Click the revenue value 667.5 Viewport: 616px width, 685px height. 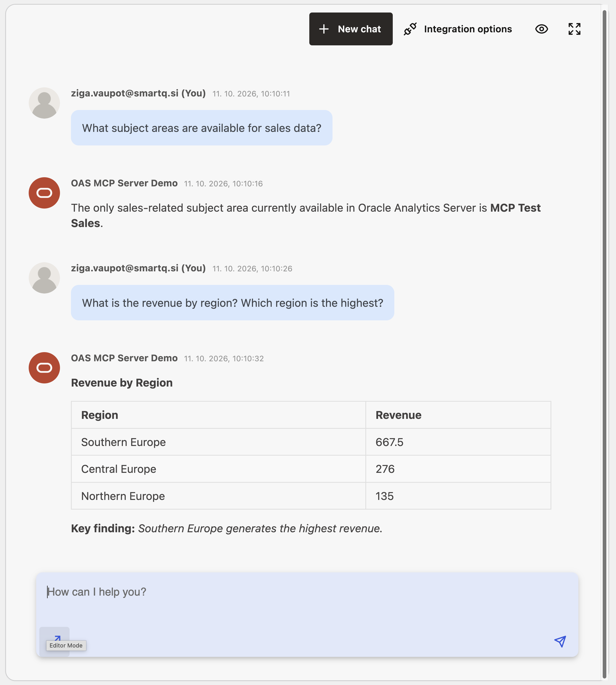click(389, 442)
